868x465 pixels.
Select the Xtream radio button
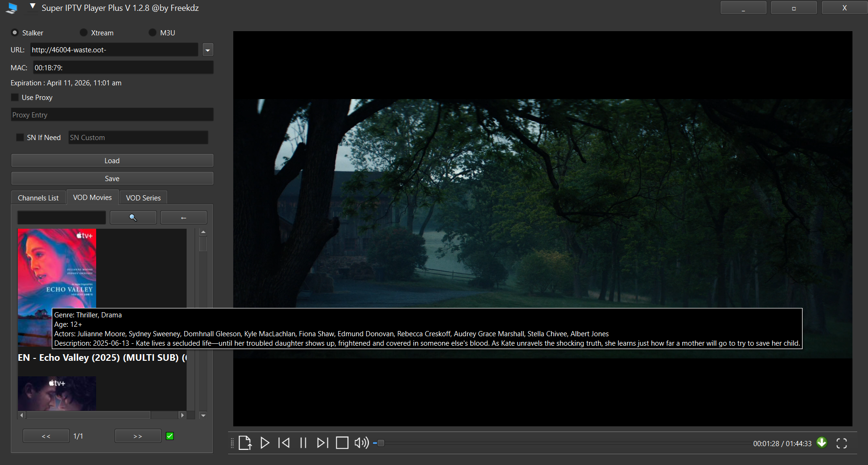[84, 33]
